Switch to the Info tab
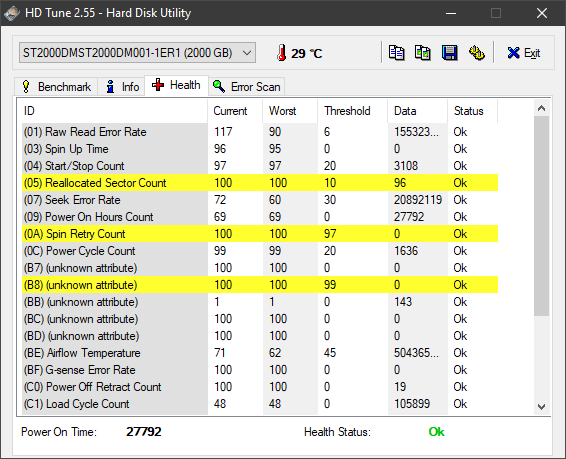 coord(121,87)
